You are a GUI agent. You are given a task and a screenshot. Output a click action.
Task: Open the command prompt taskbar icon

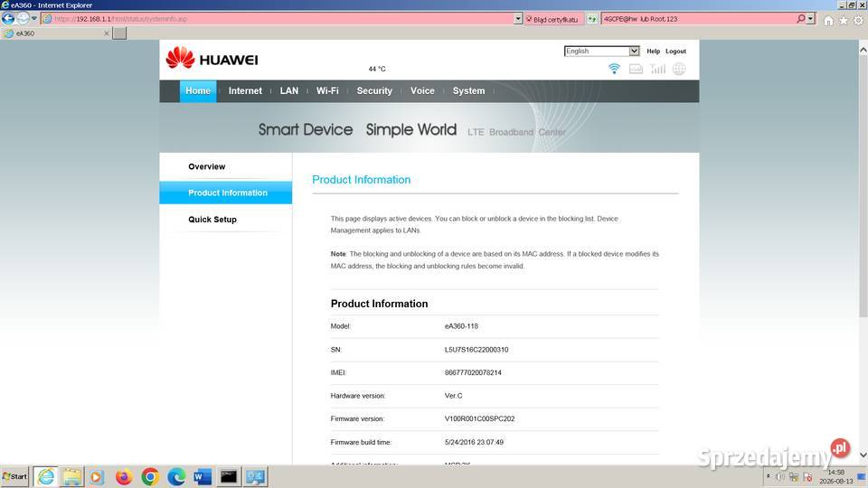pyautogui.click(x=229, y=476)
